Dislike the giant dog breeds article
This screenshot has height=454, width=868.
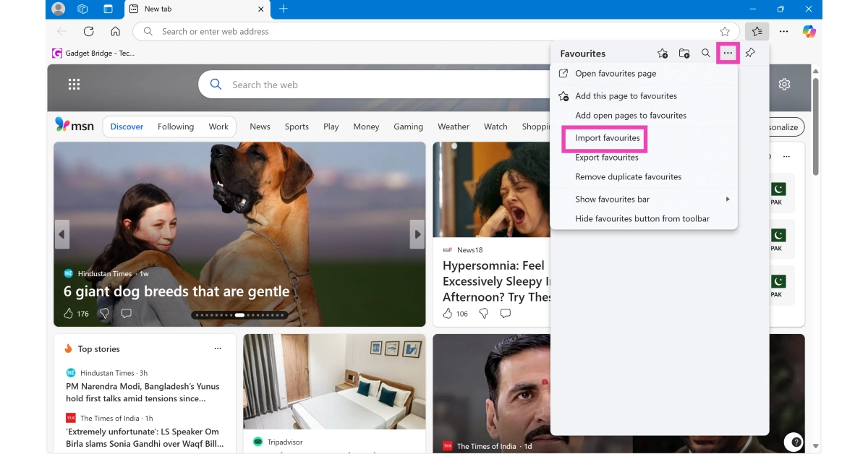(104, 313)
